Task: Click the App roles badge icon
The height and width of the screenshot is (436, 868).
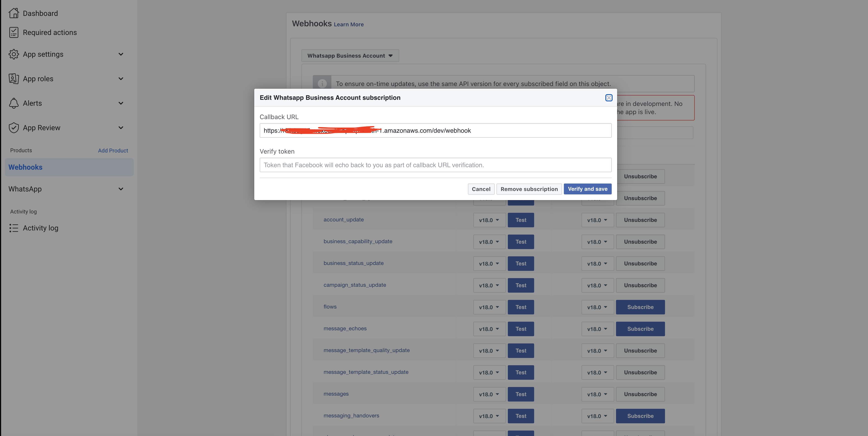Action: pyautogui.click(x=13, y=78)
